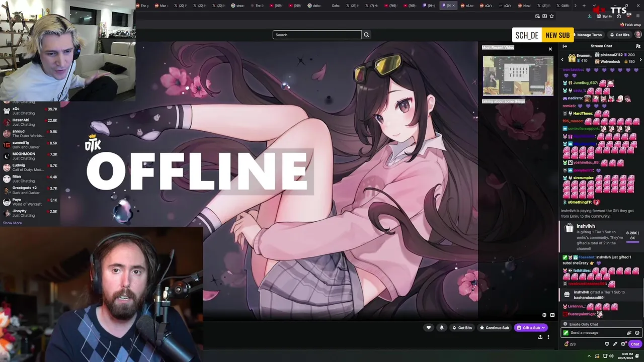Screen dimensions: 644x362
Task: Play the Most Recent Video thumbnail
Action: pyautogui.click(x=518, y=75)
